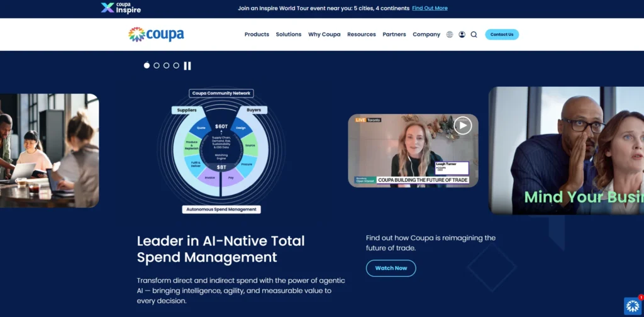Open the office team photo card
Screen dimensions: 644x317
click(49, 151)
